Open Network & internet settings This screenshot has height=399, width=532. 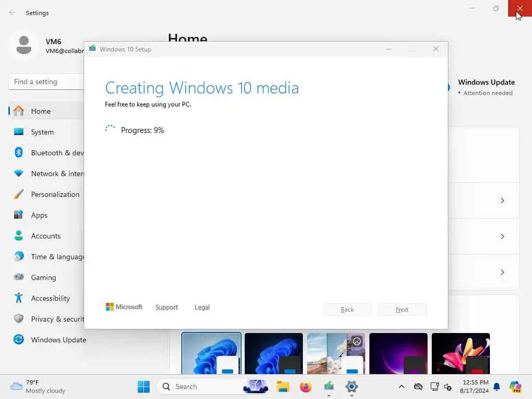(x=46, y=174)
